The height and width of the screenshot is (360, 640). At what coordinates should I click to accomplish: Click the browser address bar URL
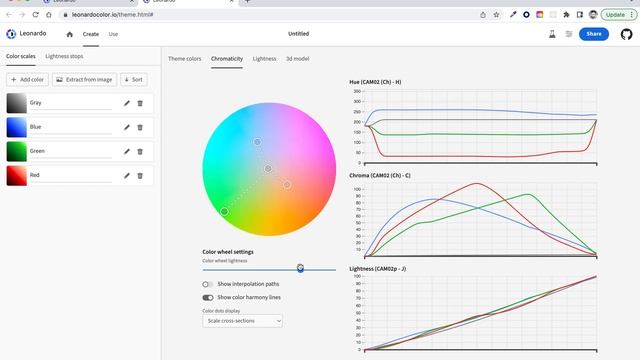112,15
